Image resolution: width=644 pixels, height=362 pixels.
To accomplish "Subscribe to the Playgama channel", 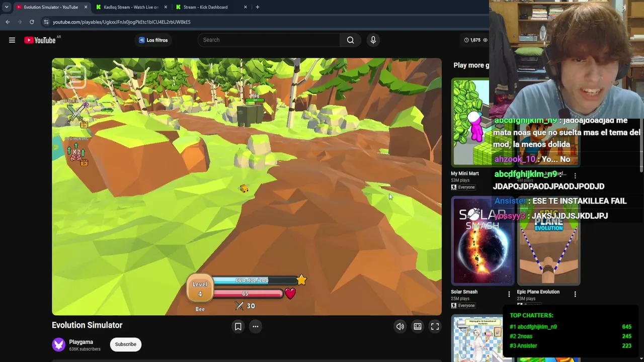I will click(x=126, y=344).
